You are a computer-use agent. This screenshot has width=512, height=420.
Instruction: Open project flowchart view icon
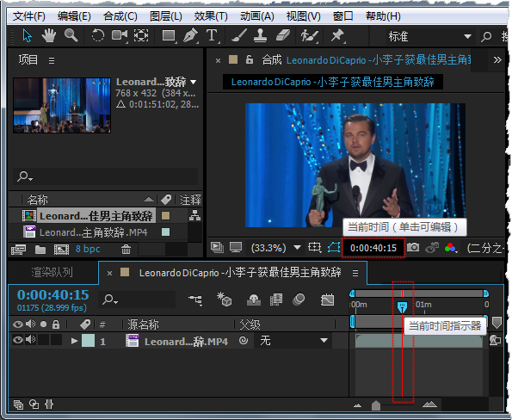click(194, 215)
